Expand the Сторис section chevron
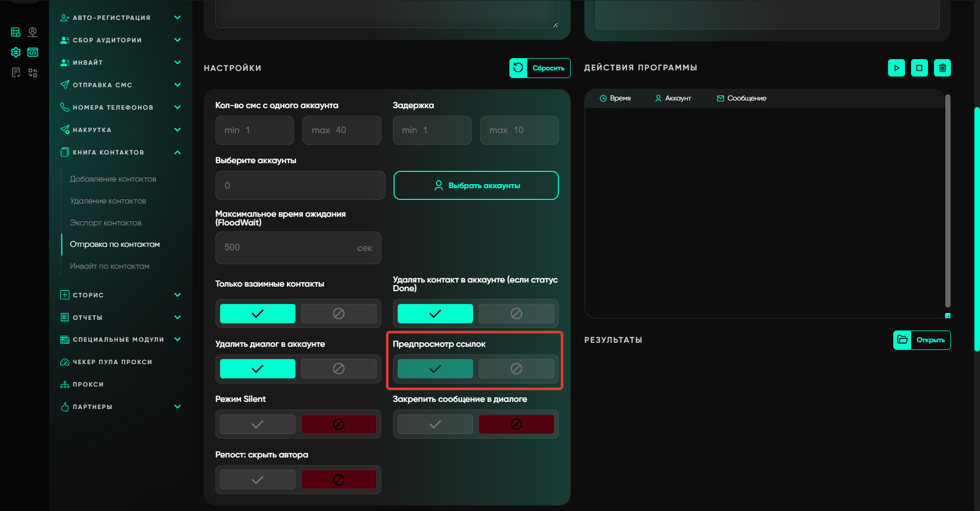 pyautogui.click(x=177, y=295)
